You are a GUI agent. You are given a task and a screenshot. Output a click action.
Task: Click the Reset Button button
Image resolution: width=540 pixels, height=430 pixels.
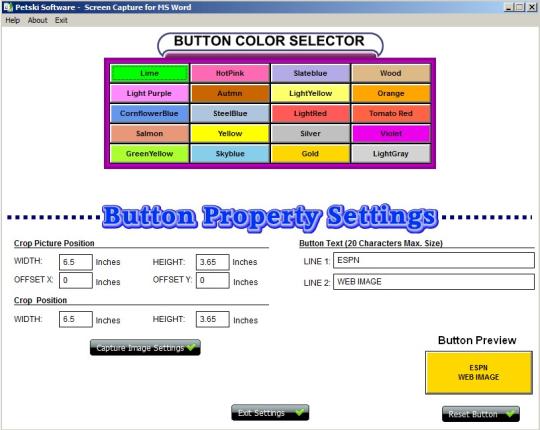coord(481,414)
